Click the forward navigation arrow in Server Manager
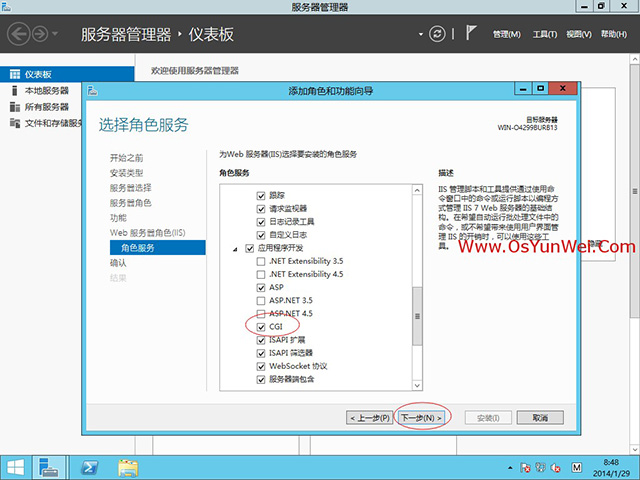 tap(40, 34)
